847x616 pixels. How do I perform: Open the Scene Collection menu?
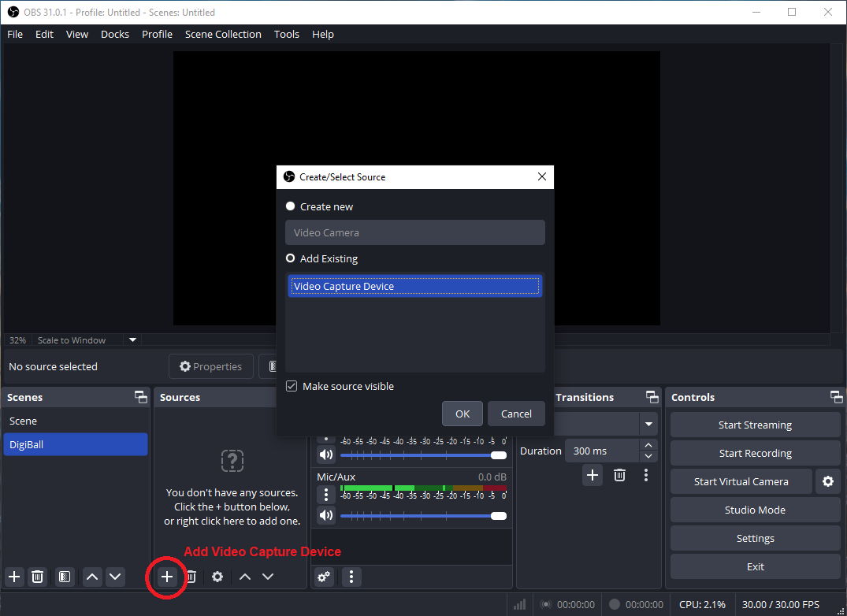click(x=223, y=34)
